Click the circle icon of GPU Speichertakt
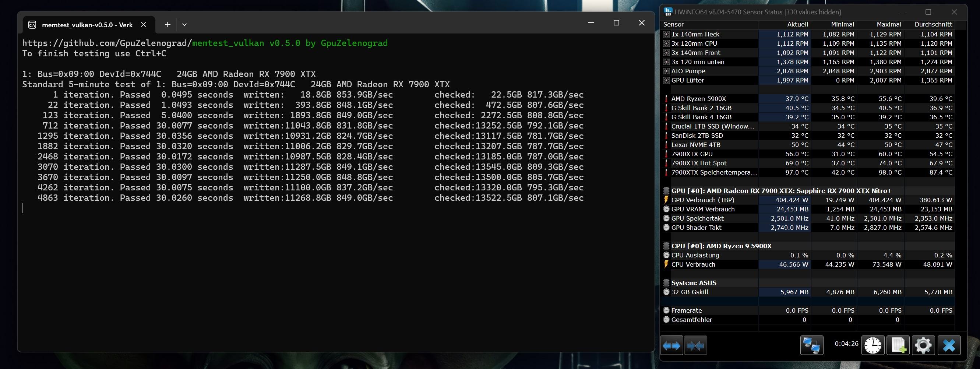 [666, 218]
